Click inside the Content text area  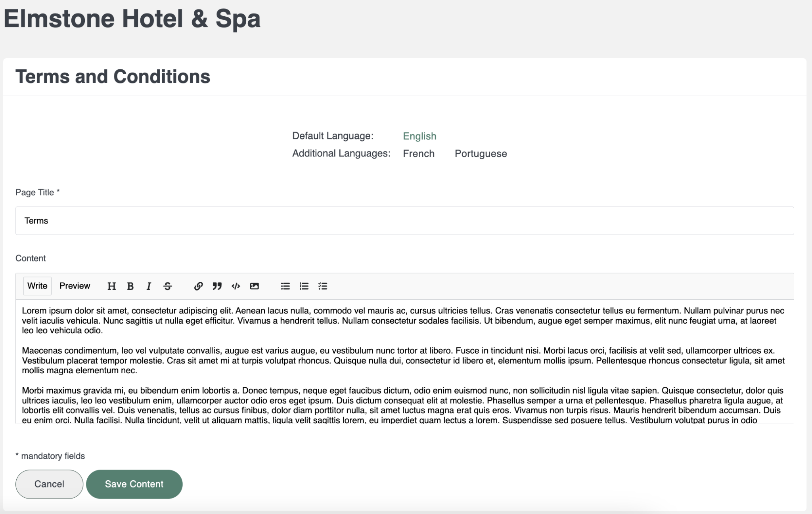click(x=404, y=361)
